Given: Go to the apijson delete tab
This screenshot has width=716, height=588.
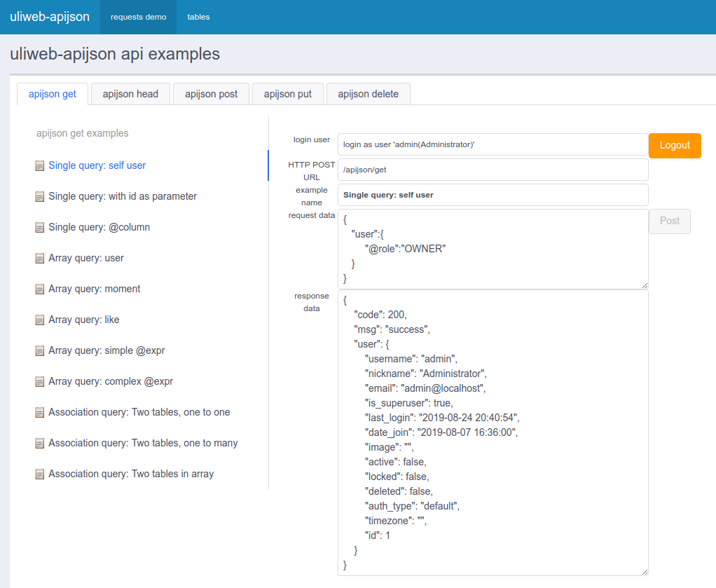Looking at the screenshot, I should (368, 94).
